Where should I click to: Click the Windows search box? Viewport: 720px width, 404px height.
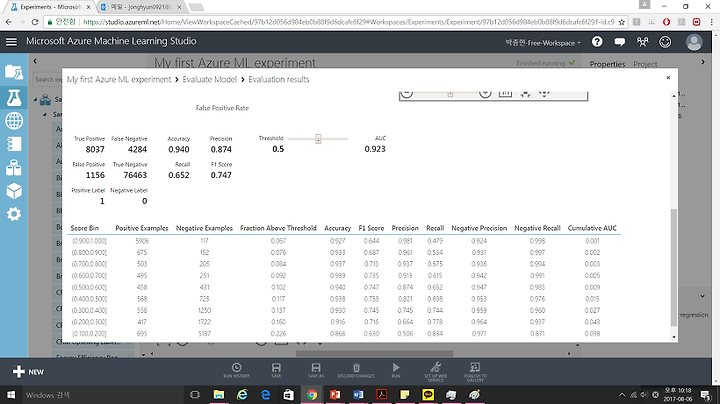click(x=102, y=395)
